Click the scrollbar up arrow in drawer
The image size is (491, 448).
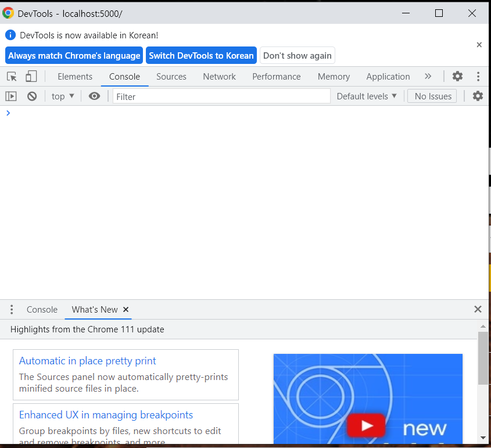tap(483, 326)
